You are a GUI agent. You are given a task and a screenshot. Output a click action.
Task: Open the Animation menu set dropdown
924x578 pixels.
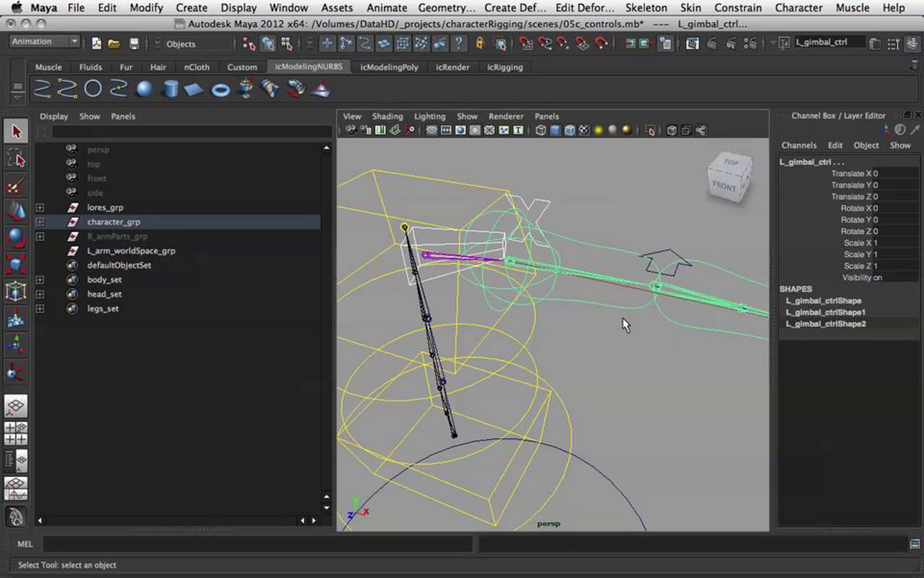pyautogui.click(x=44, y=42)
